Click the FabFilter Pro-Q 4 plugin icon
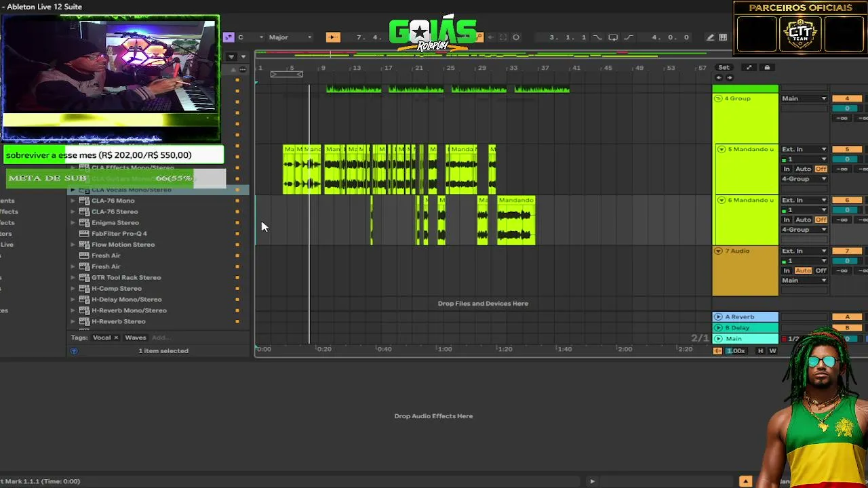 point(84,234)
